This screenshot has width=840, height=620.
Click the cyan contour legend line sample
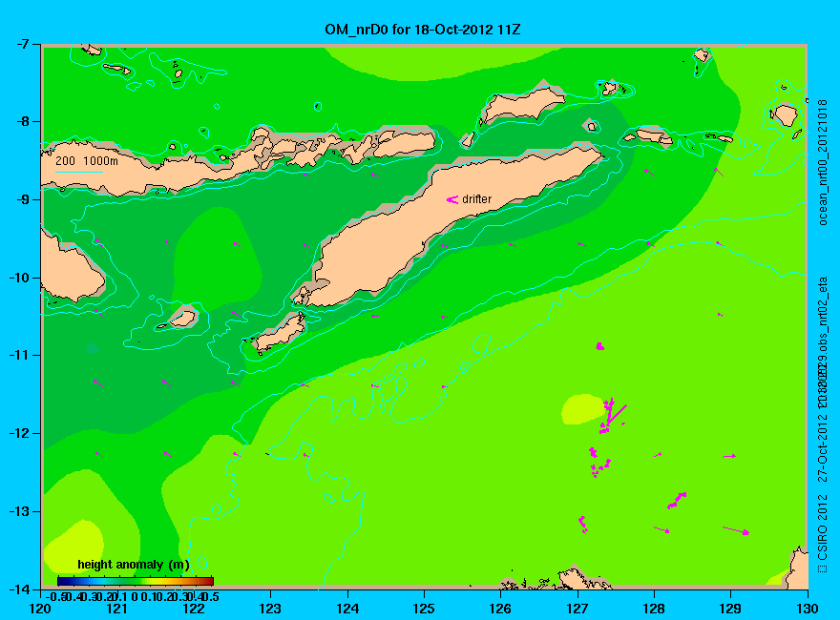point(78,172)
